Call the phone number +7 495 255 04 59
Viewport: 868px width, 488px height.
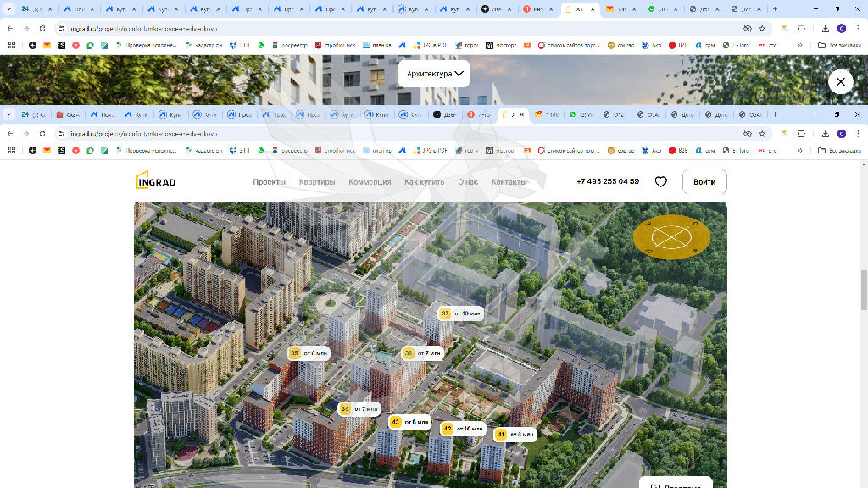point(608,181)
